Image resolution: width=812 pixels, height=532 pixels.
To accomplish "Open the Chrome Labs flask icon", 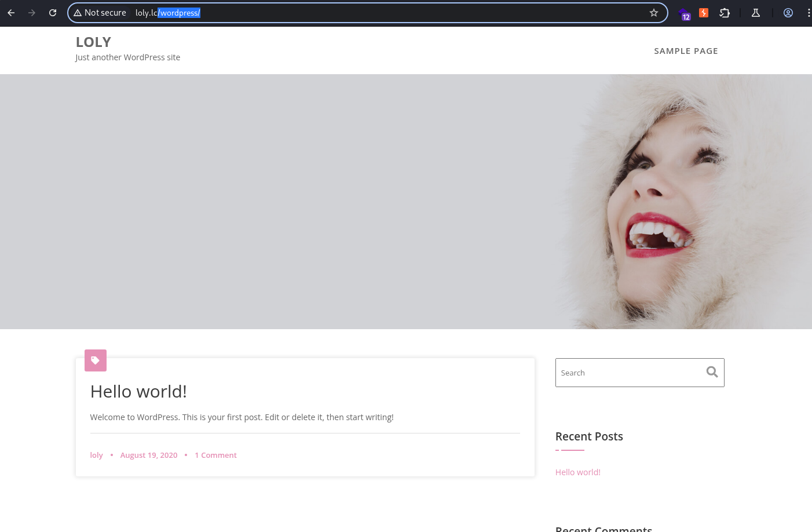I will coord(756,13).
